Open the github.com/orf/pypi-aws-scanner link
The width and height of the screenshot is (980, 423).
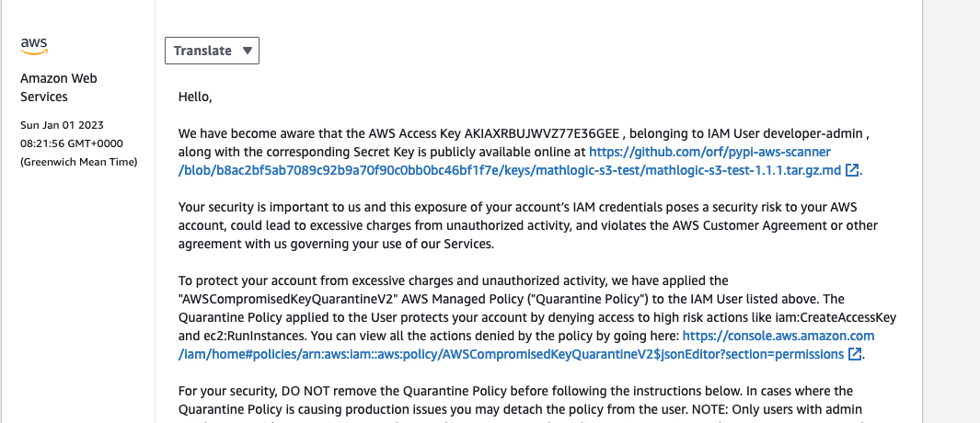tap(710, 152)
